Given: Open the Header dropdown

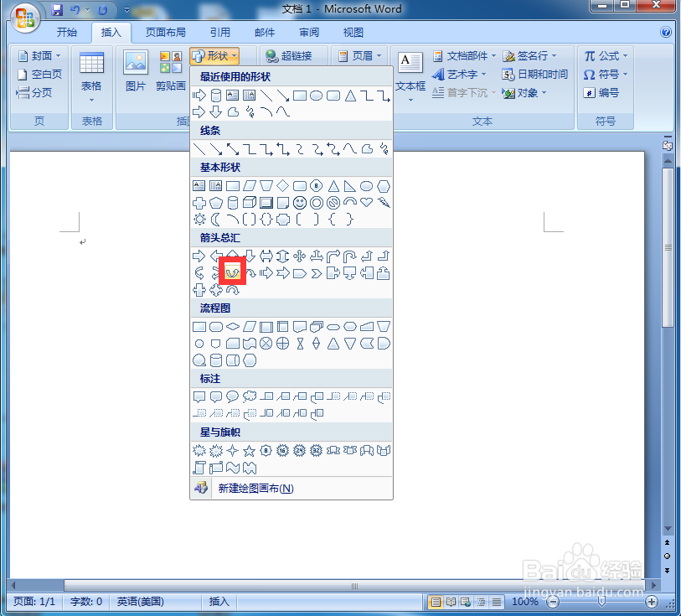Looking at the screenshot, I should 359,56.
